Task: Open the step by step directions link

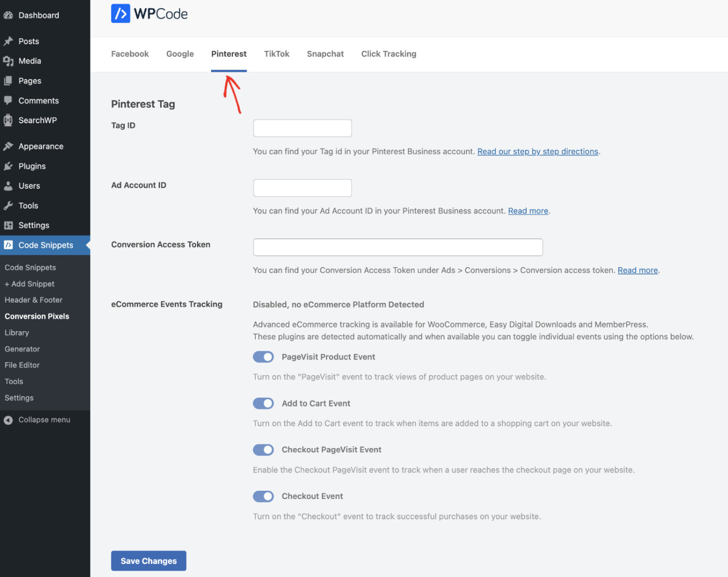Action: (x=538, y=152)
